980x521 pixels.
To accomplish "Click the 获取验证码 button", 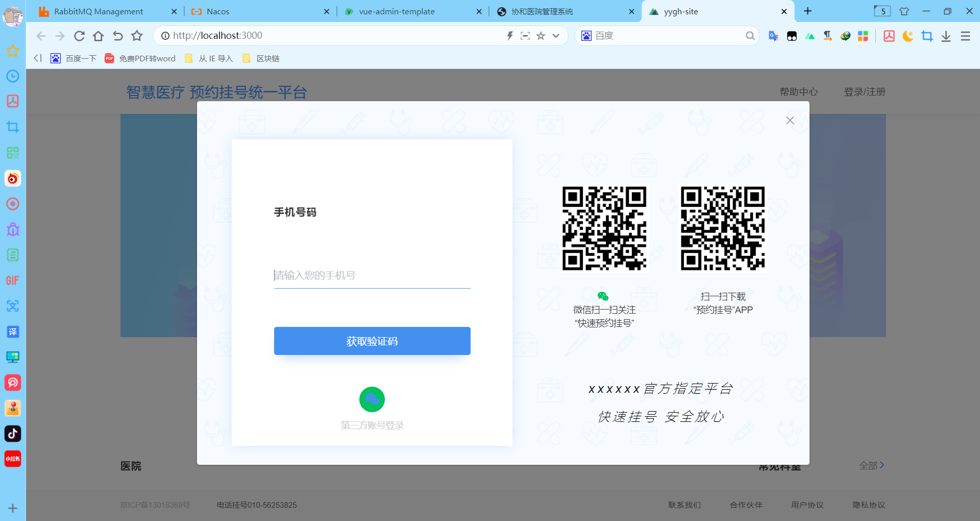I will [x=372, y=341].
